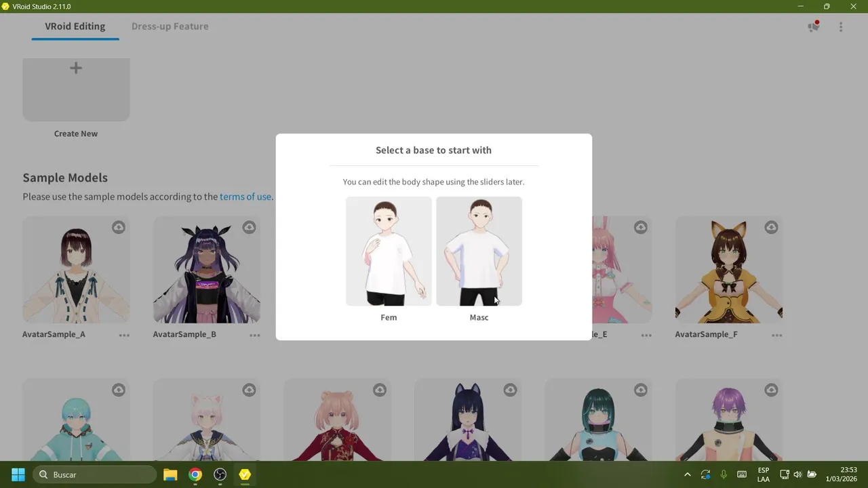
Task: Open Google Chrome from the taskbar
Action: click(195, 474)
